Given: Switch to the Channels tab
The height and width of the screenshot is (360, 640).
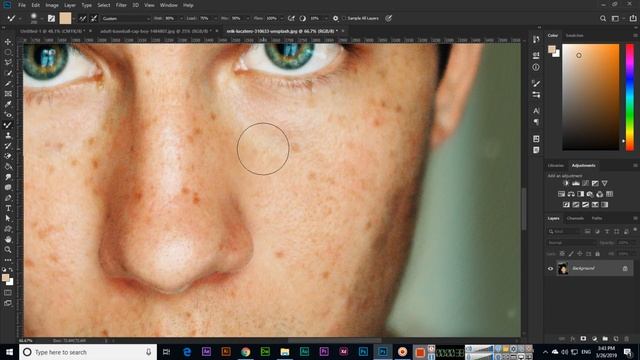Looking at the screenshot, I should (575, 218).
